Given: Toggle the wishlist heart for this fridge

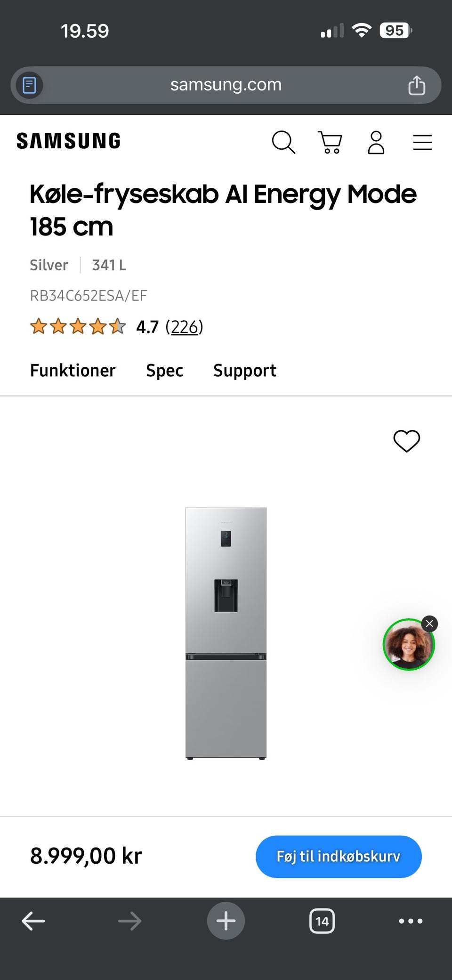Looking at the screenshot, I should (407, 441).
